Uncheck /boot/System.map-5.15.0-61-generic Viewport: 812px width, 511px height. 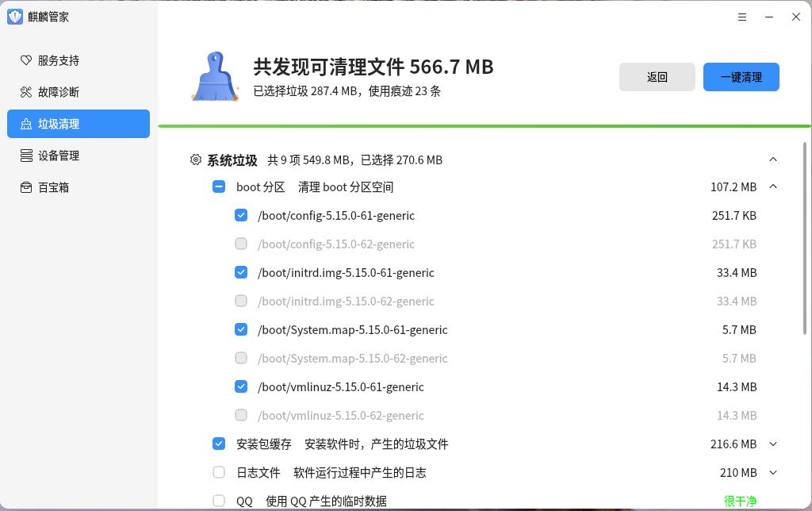coord(241,329)
